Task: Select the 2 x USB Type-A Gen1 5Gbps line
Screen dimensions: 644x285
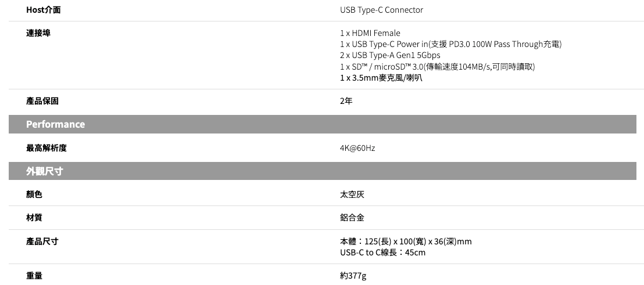Action: (x=390, y=55)
